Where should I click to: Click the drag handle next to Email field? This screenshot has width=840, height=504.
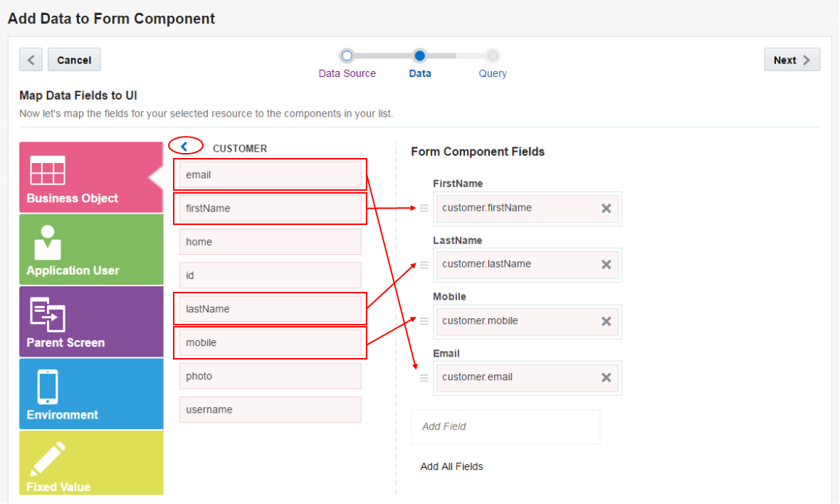pyautogui.click(x=424, y=377)
